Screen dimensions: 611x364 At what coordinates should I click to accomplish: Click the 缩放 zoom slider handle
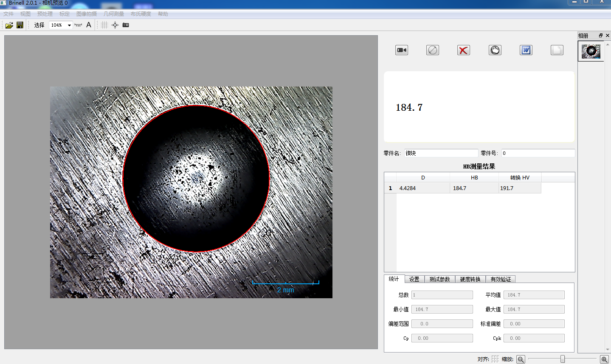click(x=563, y=359)
